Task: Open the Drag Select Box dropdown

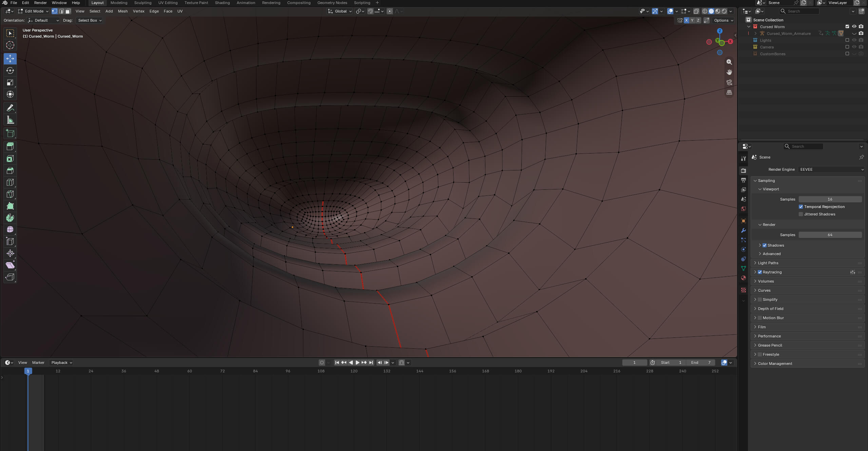Action: [90, 20]
